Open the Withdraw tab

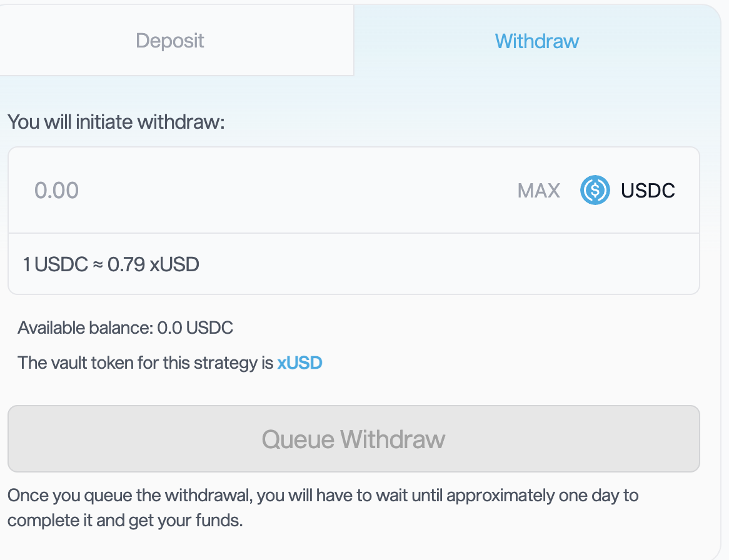coord(536,40)
